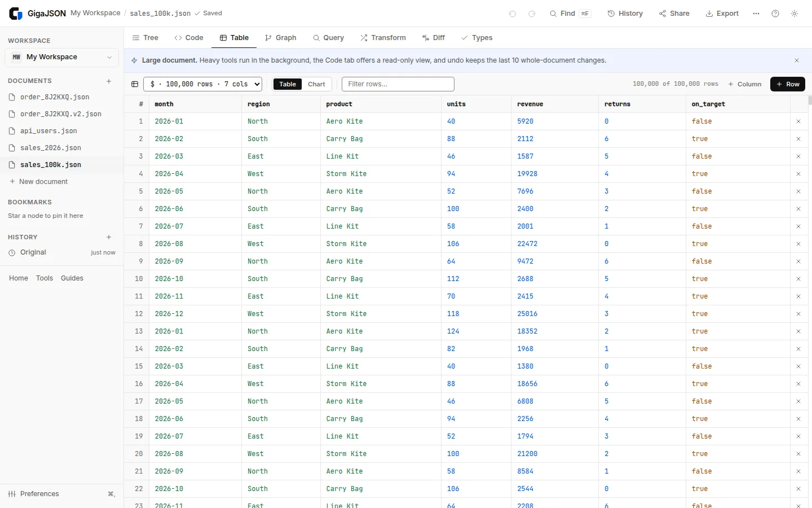Focus the Filter rows input
The height and width of the screenshot is (508, 812).
pyautogui.click(x=398, y=84)
